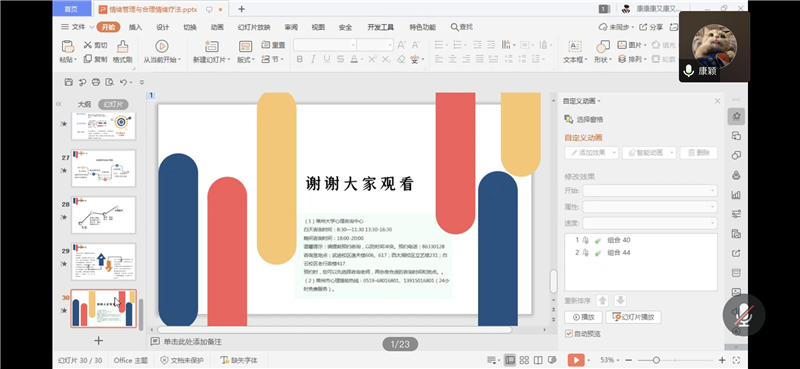Open the Transitions (切换) tab
This screenshot has width=800, height=369.
click(x=190, y=27)
